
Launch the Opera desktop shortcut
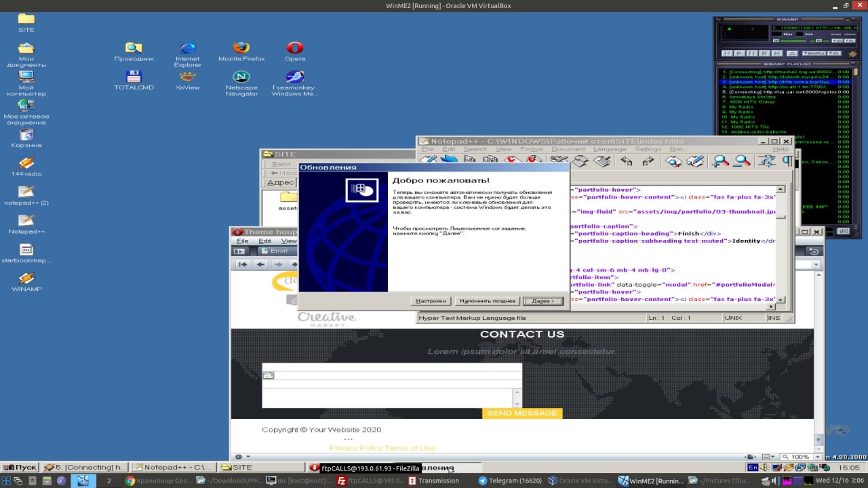(294, 51)
